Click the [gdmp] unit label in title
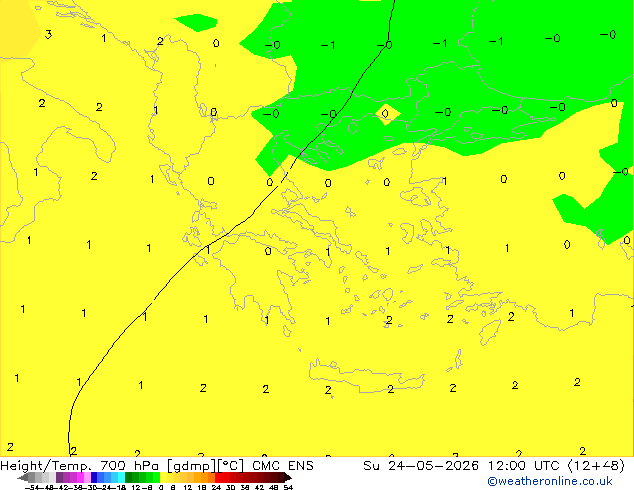 [192, 466]
